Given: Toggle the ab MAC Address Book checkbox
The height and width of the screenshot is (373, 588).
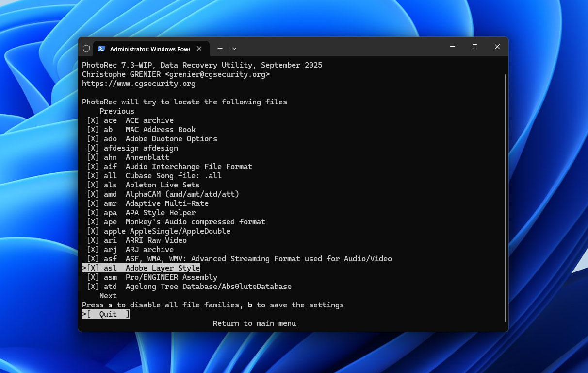Looking at the screenshot, I should 93,130.
